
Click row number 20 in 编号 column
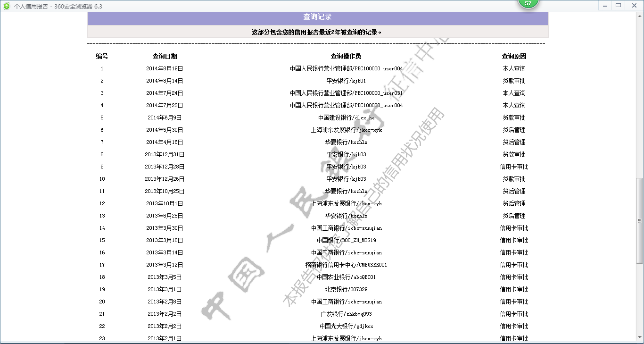[x=102, y=302]
